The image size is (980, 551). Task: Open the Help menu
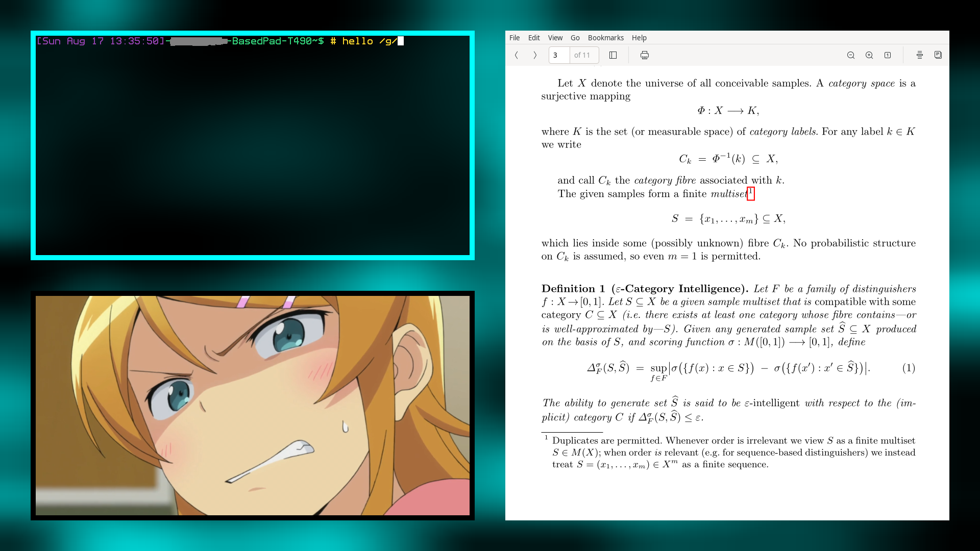[x=639, y=38]
